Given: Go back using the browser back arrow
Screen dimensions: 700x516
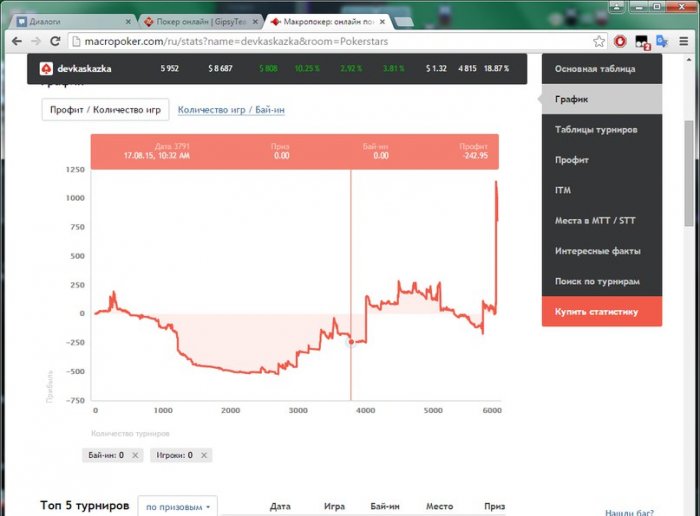Looking at the screenshot, I should [17, 42].
